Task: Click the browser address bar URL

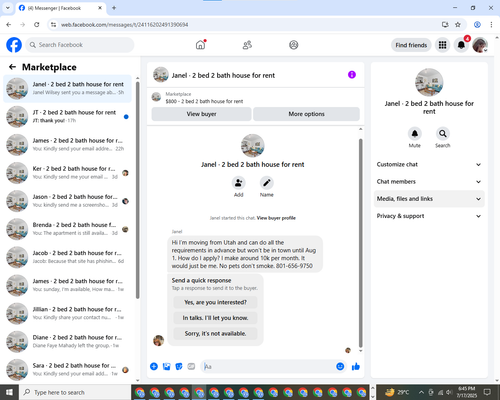Action: 124,25
